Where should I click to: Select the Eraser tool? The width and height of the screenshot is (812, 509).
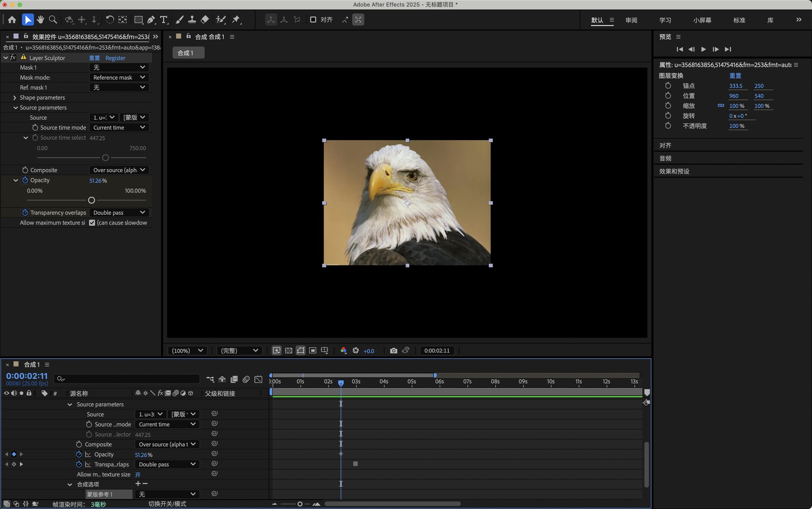click(205, 19)
